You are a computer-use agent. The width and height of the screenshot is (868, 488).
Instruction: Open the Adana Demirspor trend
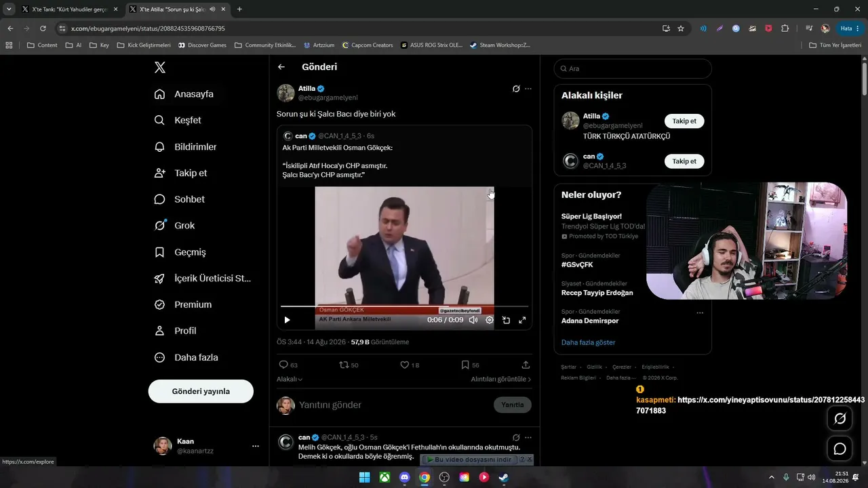click(590, 321)
